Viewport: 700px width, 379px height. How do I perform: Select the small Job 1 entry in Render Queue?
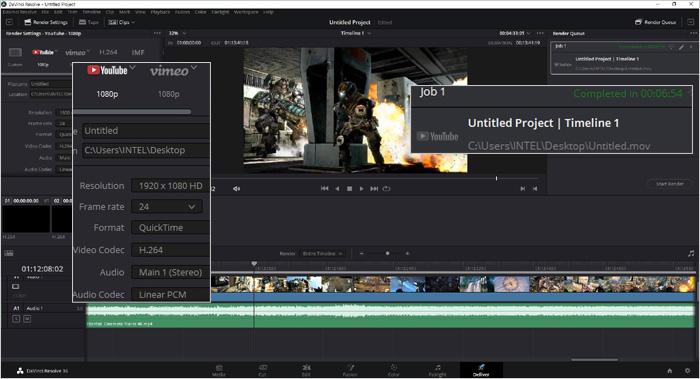point(624,58)
